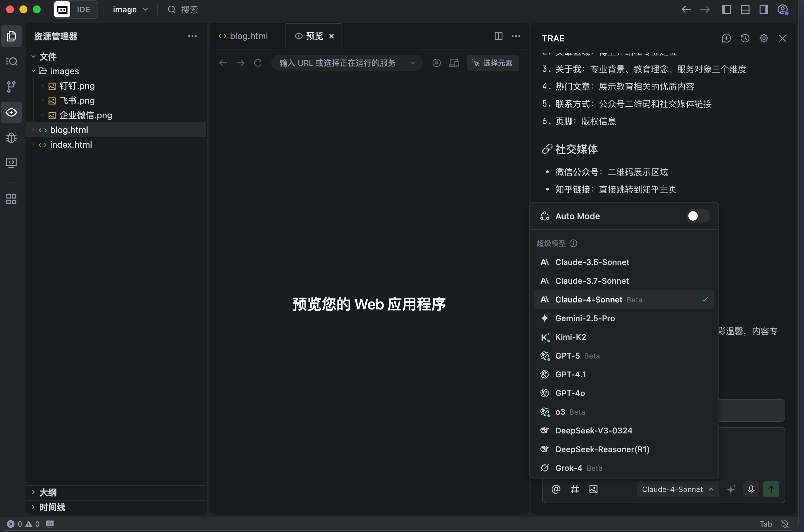This screenshot has width=804, height=532.
Task: Expand the URL service dropdown in preview bar
Action: pyautogui.click(x=413, y=63)
